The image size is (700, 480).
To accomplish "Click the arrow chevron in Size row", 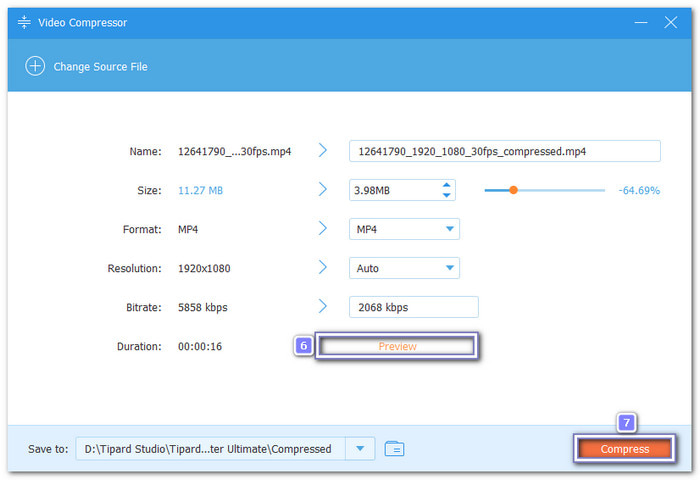I will coord(322,189).
